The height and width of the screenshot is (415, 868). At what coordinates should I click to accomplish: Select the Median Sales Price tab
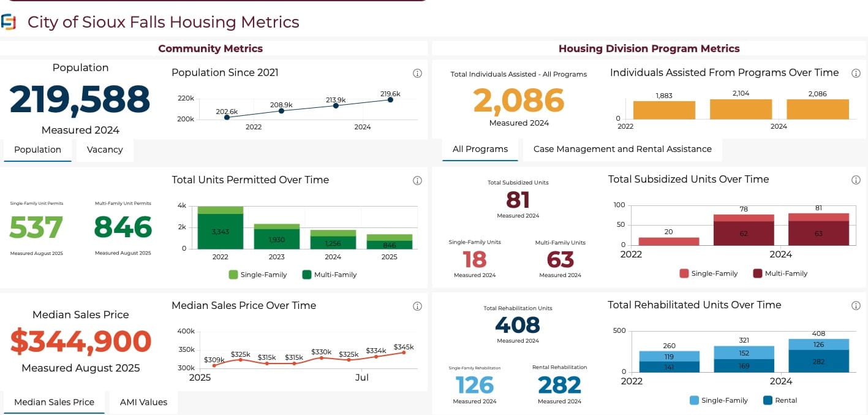(x=54, y=402)
